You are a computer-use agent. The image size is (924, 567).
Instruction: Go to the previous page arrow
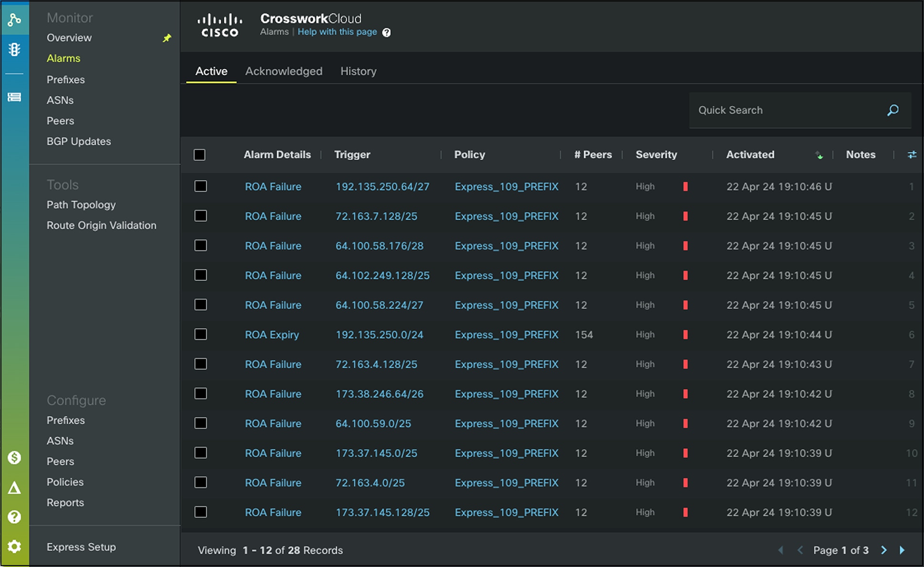coord(800,550)
